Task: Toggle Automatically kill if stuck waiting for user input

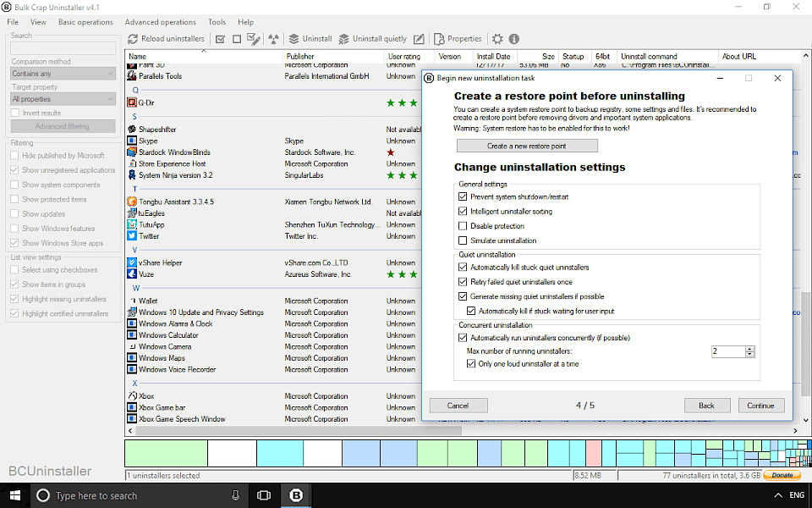Action: [x=471, y=311]
